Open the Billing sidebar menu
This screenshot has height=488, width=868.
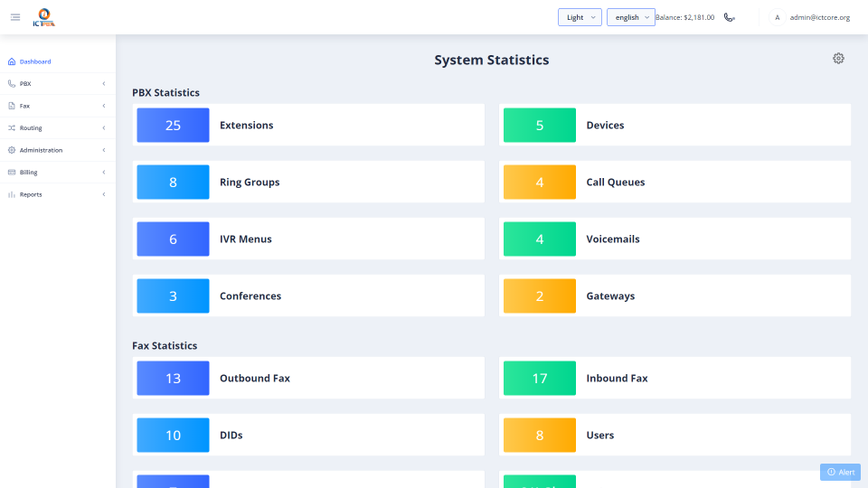tap(58, 172)
